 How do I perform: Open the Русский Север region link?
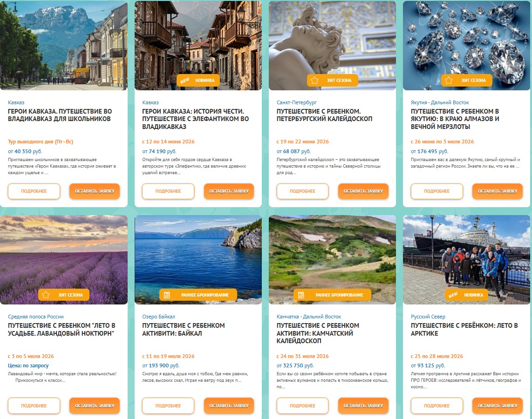[428, 317]
